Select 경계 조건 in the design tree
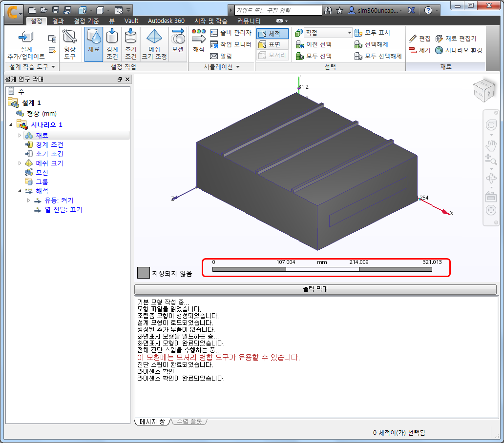 (x=49, y=145)
